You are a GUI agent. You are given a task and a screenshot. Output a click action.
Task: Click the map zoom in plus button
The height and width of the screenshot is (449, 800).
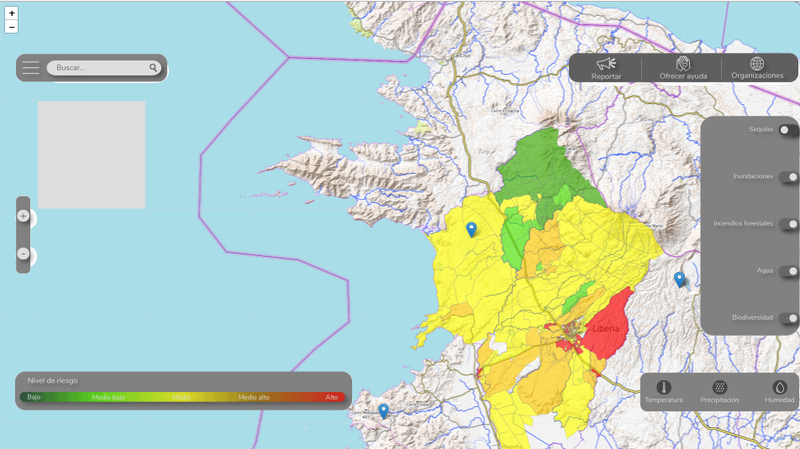(x=11, y=14)
